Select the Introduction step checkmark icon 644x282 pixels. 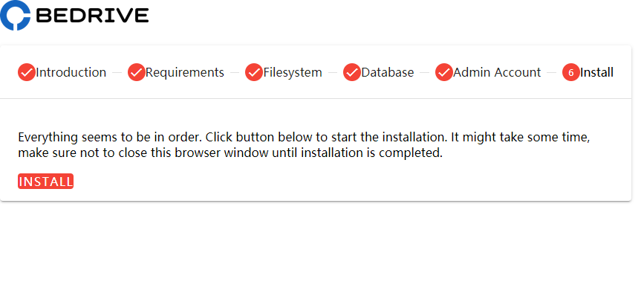(27, 72)
